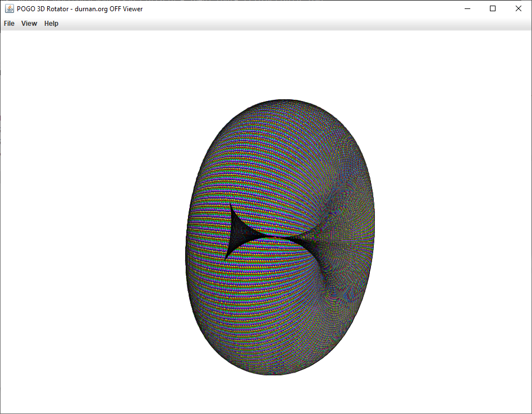Open the Help menu
This screenshot has height=414, width=532.
coord(51,23)
